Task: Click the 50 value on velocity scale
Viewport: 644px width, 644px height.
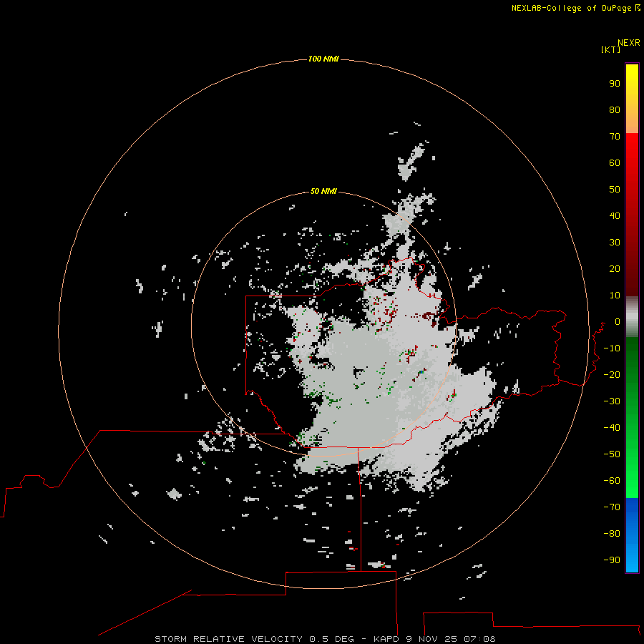Action: 615,190
